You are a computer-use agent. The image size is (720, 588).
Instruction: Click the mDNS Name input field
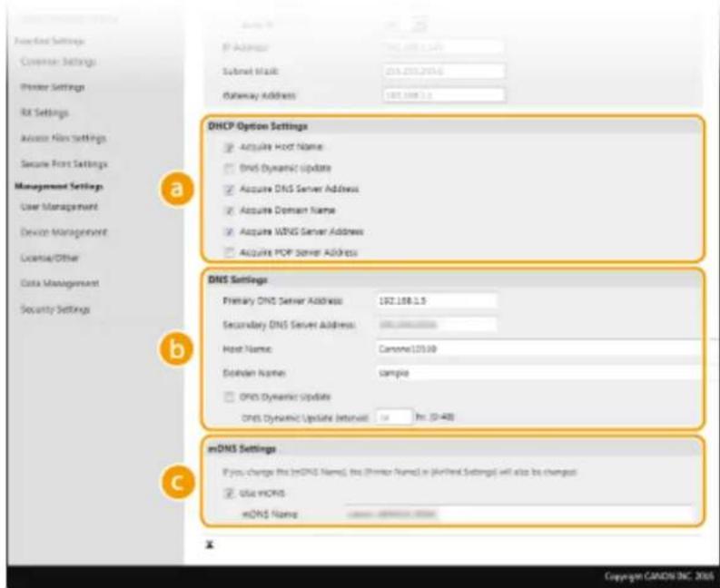(x=518, y=514)
